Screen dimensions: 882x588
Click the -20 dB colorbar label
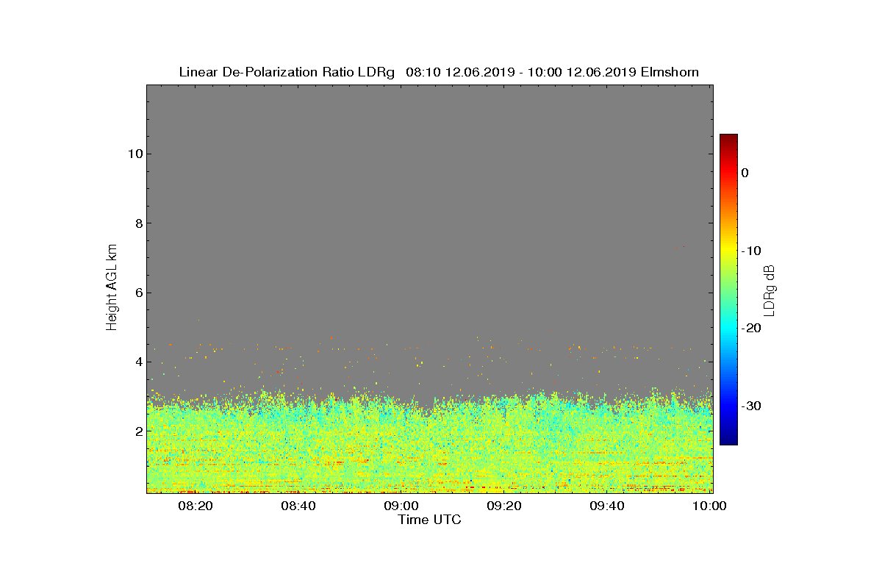(x=750, y=329)
